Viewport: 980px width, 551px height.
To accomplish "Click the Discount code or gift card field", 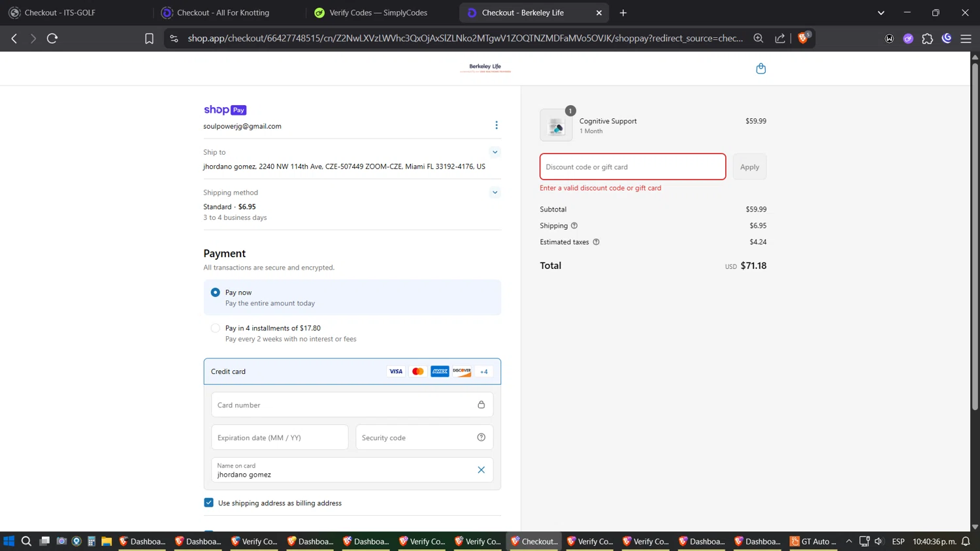I will click(x=632, y=167).
